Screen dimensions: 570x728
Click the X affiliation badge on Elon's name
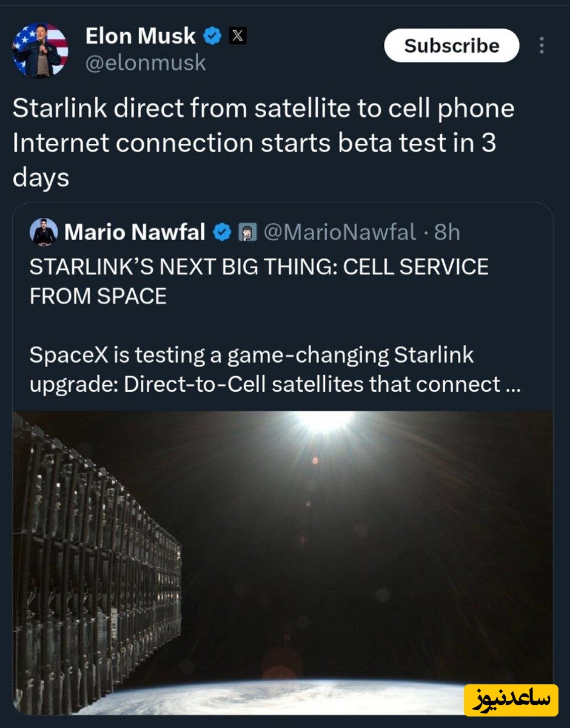(238, 35)
